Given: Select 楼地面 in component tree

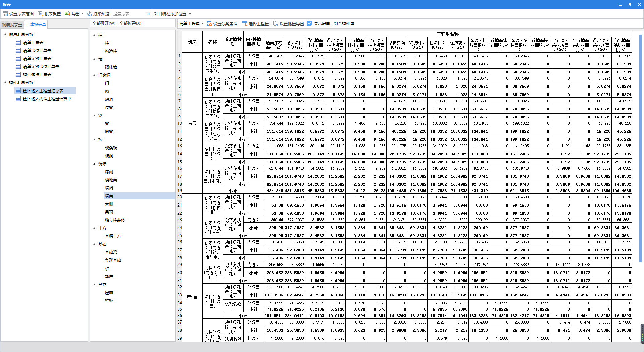Looking at the screenshot, I should 111,180.
